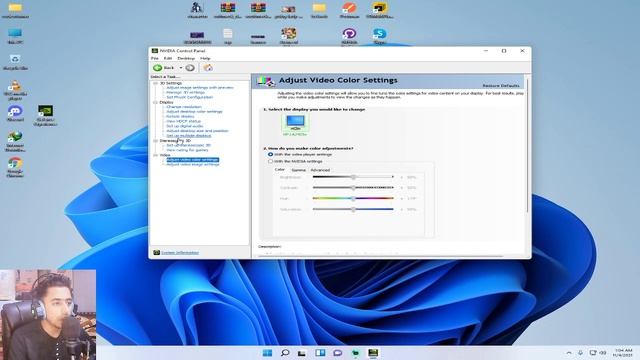640x360 pixels.
Task: Switch to the Color tab
Action: (280, 170)
